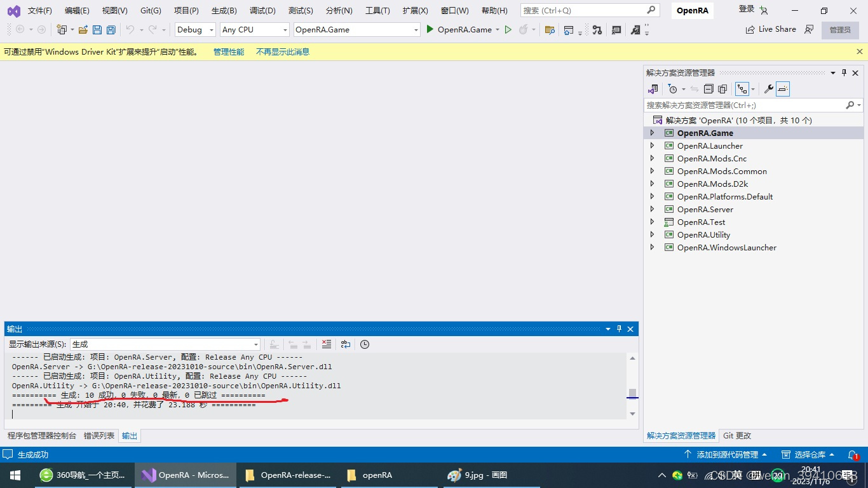The width and height of the screenshot is (868, 488).
Task: Expand the OpenRA.Mods.Cnc project node
Action: (x=652, y=158)
